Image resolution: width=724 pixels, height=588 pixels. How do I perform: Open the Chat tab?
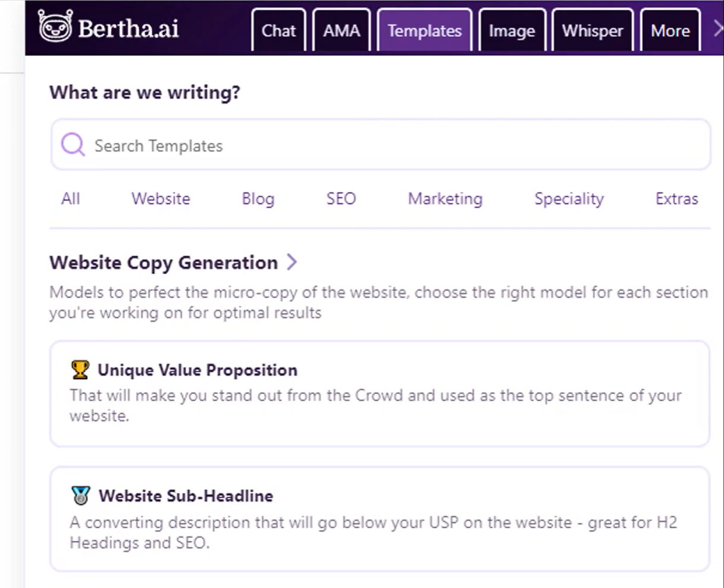[278, 30]
